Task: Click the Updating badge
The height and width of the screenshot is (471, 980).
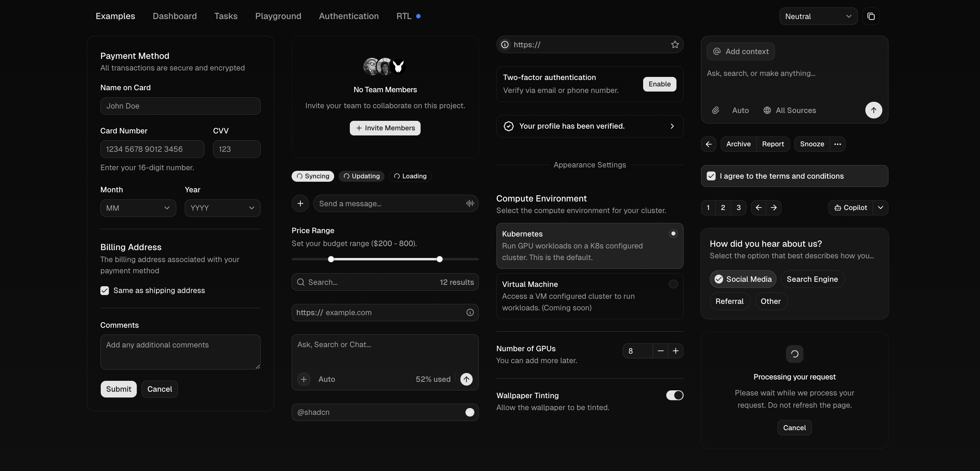Action: pyautogui.click(x=361, y=176)
